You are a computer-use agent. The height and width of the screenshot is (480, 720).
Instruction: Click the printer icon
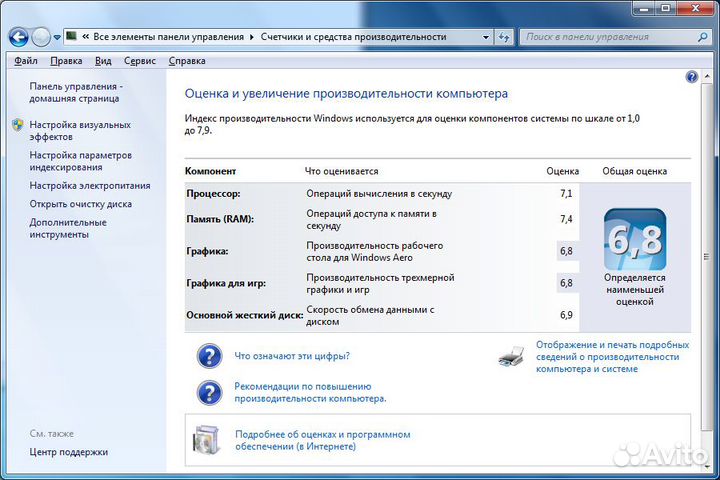pos(511,357)
